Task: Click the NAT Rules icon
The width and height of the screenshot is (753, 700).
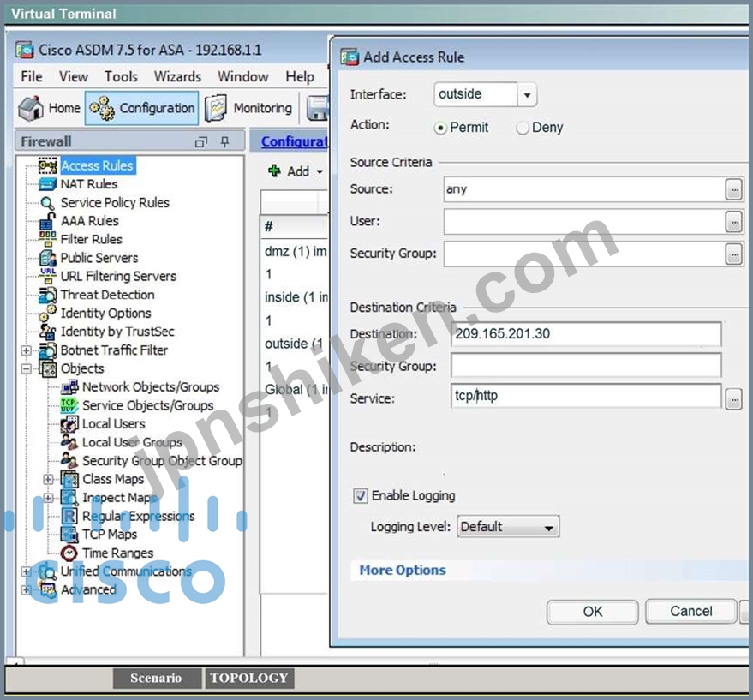Action: click(47, 184)
